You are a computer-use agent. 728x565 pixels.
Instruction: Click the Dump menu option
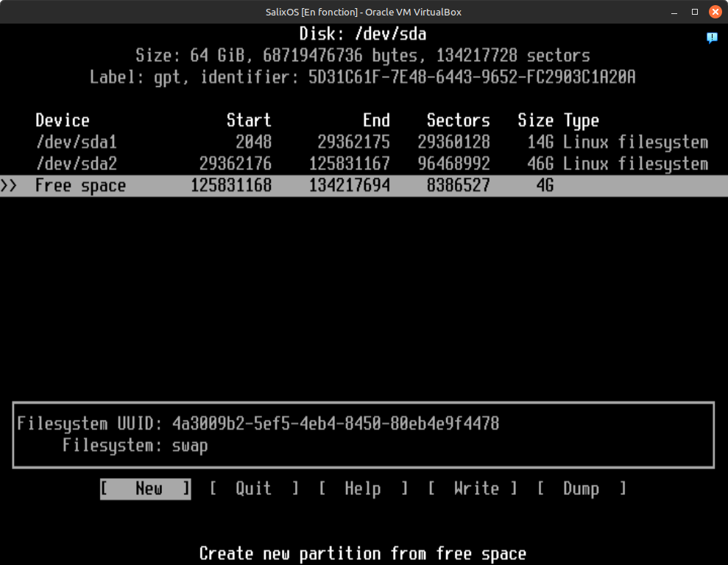pyautogui.click(x=581, y=488)
